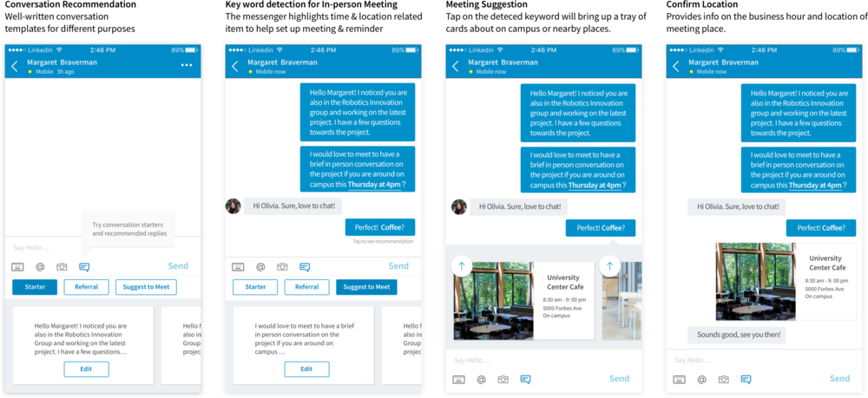Tap @ mention icon on Conversation Recommendation screen

tap(40, 267)
